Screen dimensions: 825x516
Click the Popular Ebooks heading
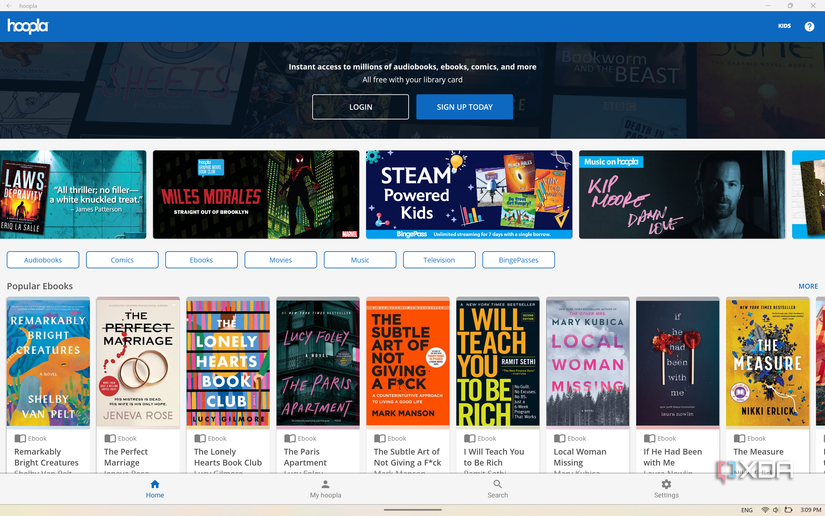tap(39, 286)
